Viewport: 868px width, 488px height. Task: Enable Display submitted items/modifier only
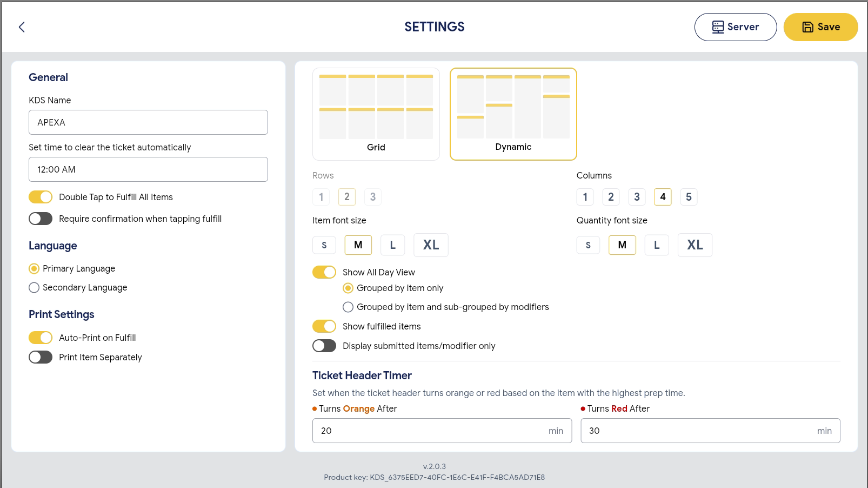(324, 346)
